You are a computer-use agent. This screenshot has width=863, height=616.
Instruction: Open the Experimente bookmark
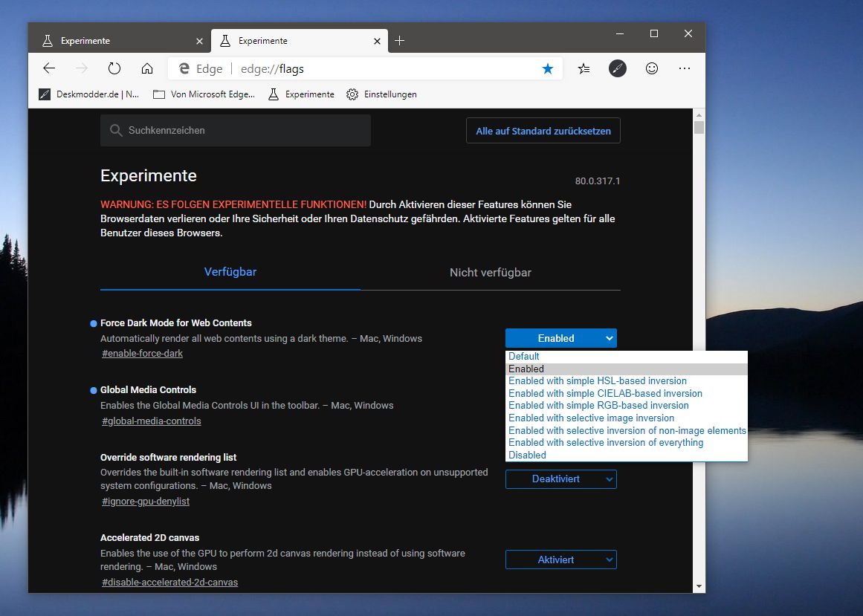(x=301, y=94)
